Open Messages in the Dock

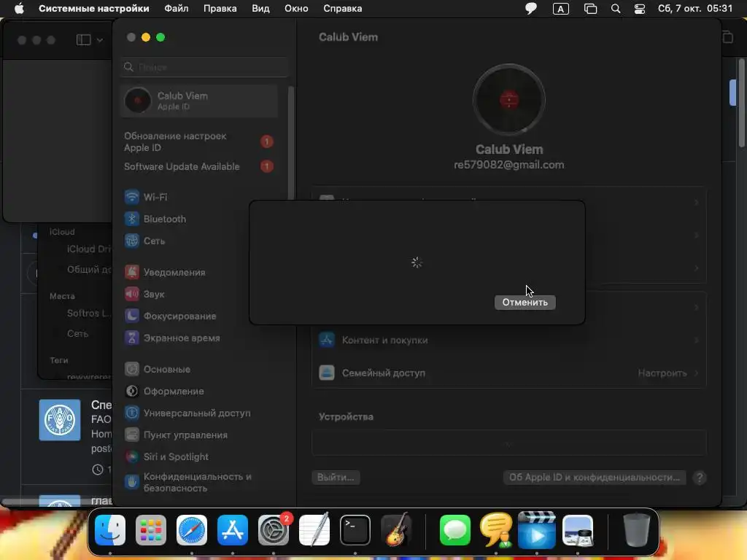coord(455,530)
